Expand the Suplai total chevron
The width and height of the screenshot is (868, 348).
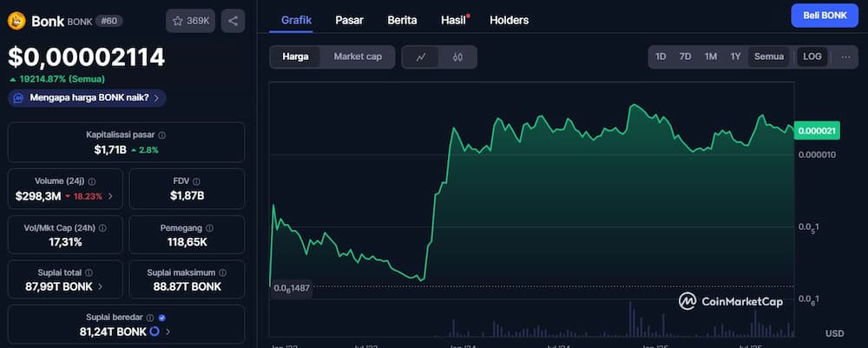point(100,286)
